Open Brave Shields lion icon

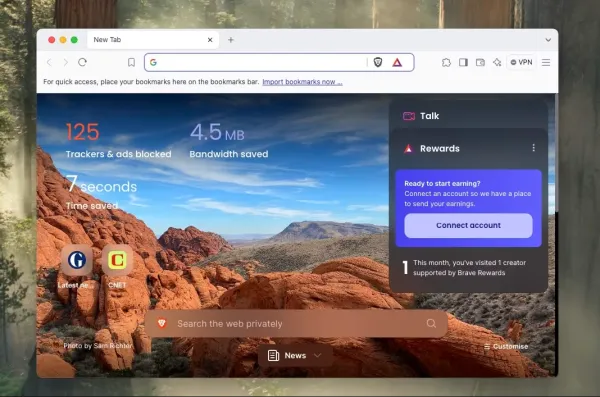pos(378,62)
